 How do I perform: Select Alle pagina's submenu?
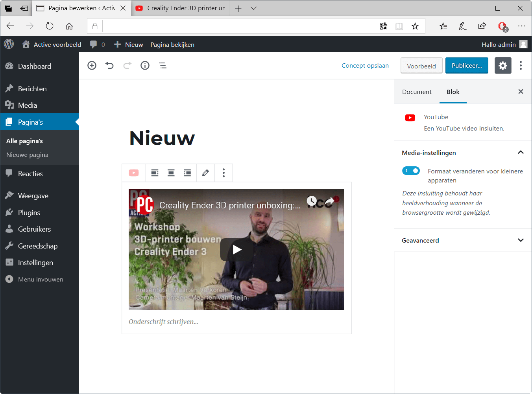[x=24, y=141]
